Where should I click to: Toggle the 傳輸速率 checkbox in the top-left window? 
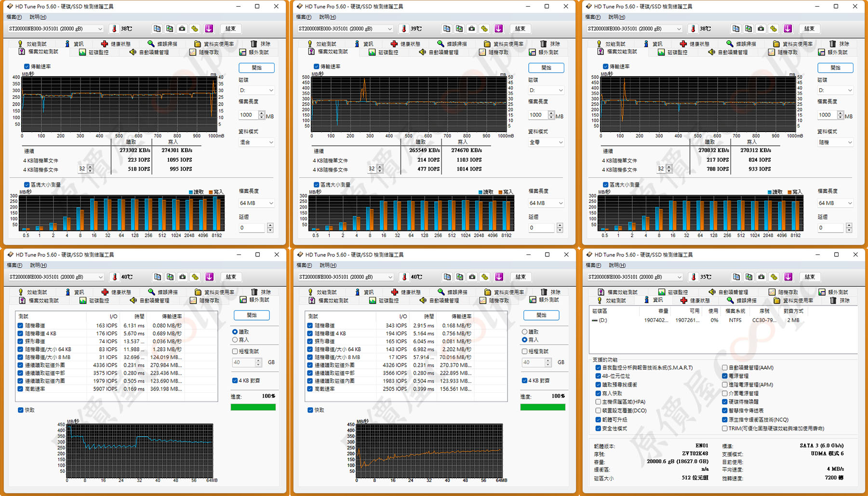pyautogui.click(x=27, y=67)
